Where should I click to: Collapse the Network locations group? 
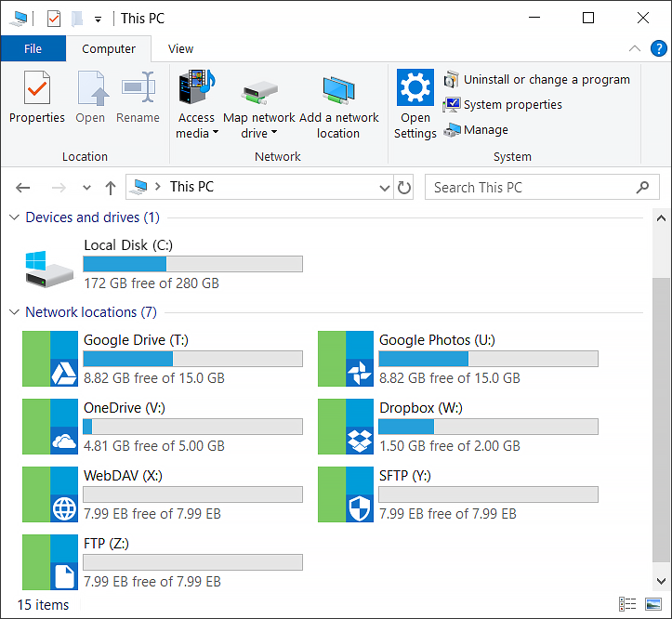pyautogui.click(x=14, y=312)
